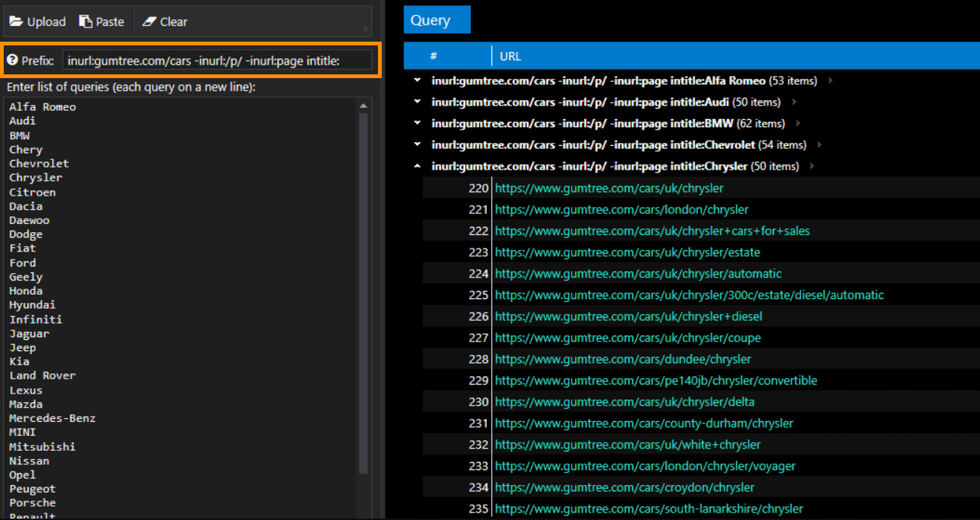
Task: Open the chrysler/delta link
Action: coord(624,402)
